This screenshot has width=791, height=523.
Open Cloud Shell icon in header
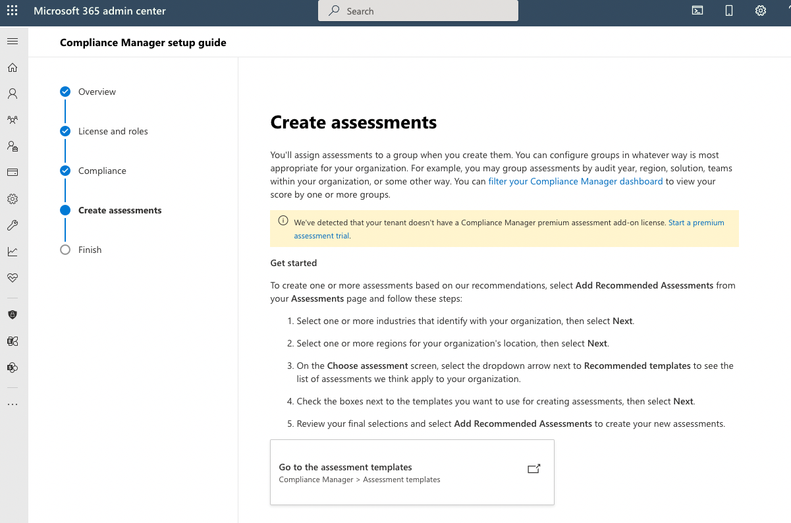(697, 11)
